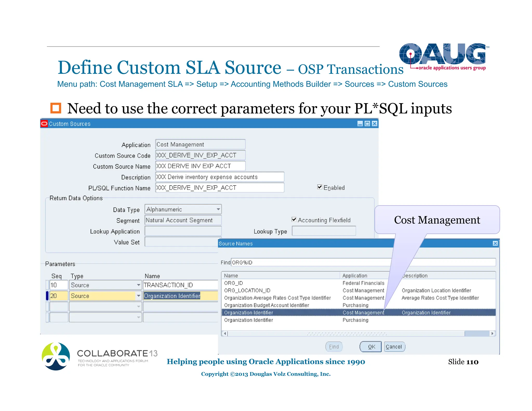
Task: Click the record indicator beside Seq 10
Action: [x=47, y=285]
